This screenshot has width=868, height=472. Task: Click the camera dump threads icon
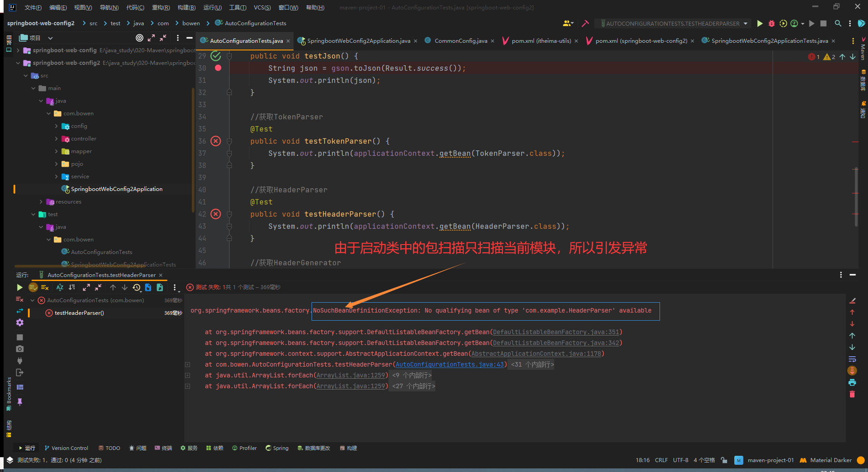pos(19,349)
